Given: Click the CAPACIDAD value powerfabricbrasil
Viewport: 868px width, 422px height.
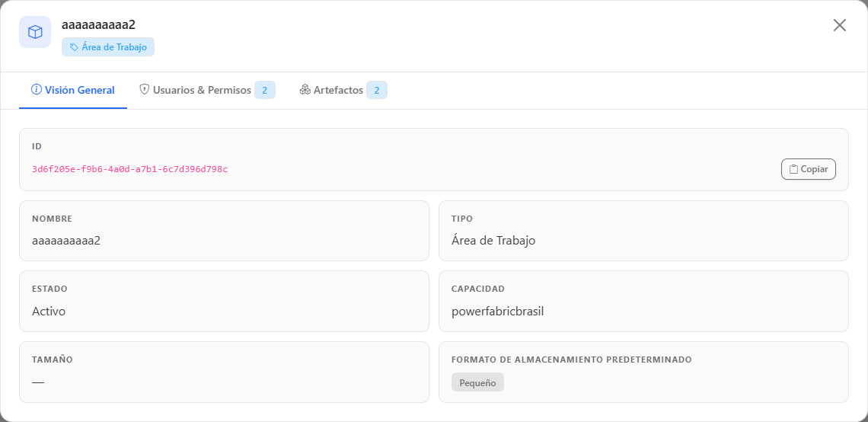Looking at the screenshot, I should (x=498, y=312).
